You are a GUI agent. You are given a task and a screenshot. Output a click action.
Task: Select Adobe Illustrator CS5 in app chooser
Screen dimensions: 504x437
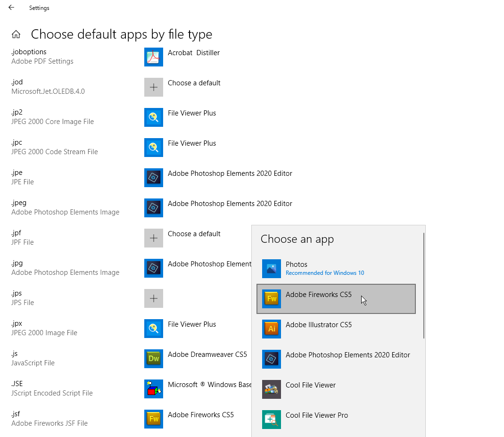336,329
